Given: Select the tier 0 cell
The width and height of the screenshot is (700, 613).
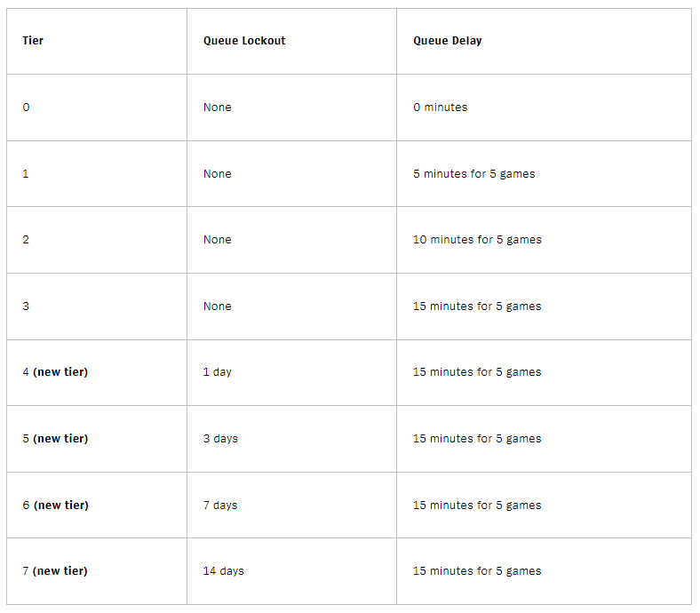Looking at the screenshot, I should (x=97, y=107).
